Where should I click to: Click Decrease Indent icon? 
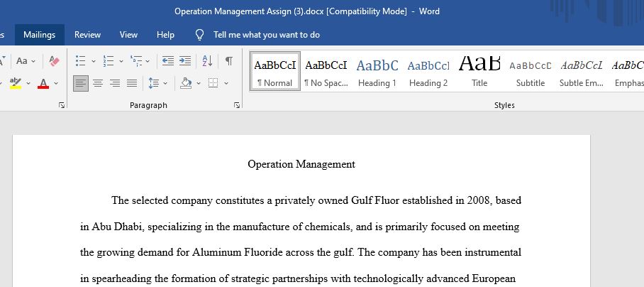tap(167, 61)
